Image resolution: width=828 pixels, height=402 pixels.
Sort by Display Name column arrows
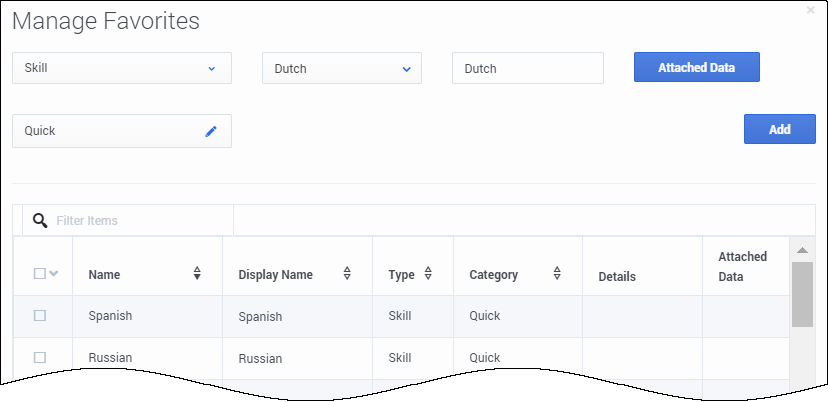(347, 273)
